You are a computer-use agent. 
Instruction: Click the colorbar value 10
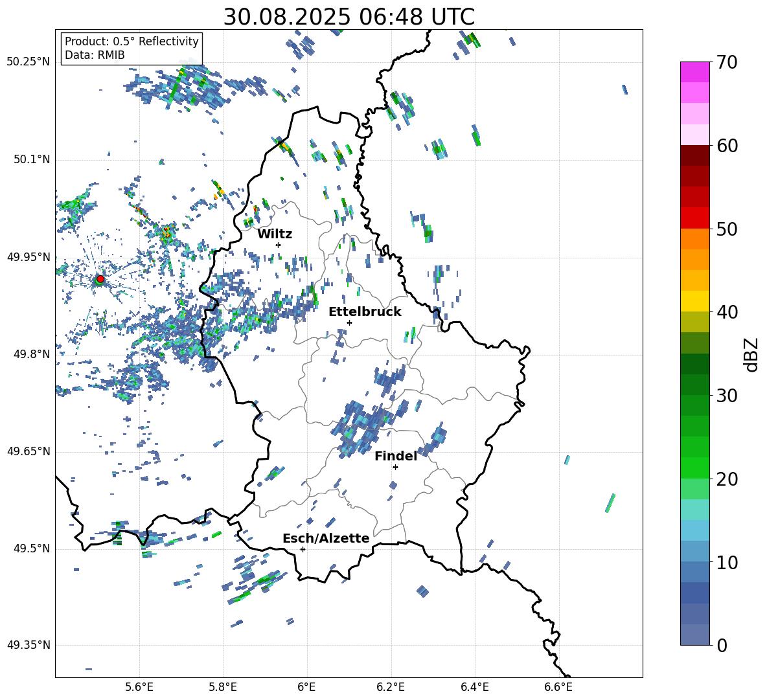coord(727,562)
